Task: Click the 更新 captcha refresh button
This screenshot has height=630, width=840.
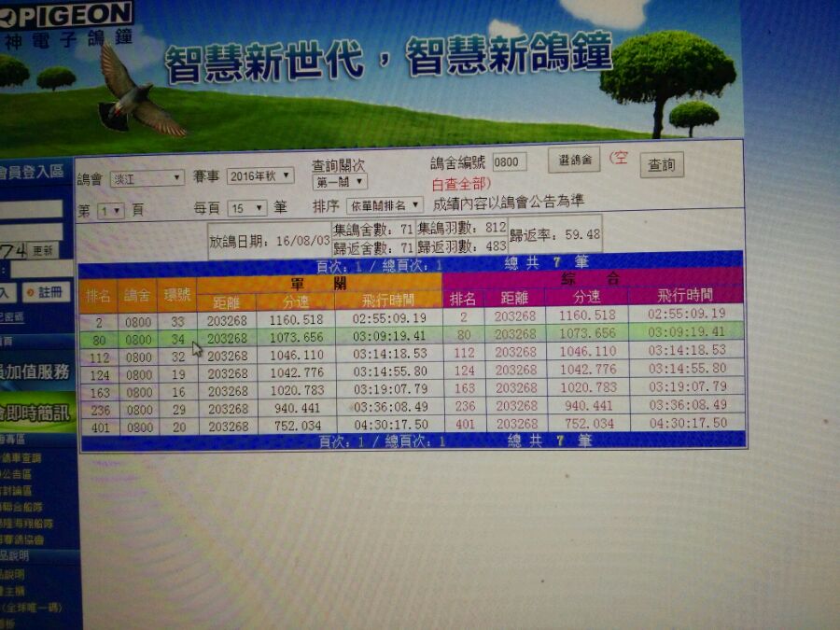Action: pyautogui.click(x=43, y=250)
